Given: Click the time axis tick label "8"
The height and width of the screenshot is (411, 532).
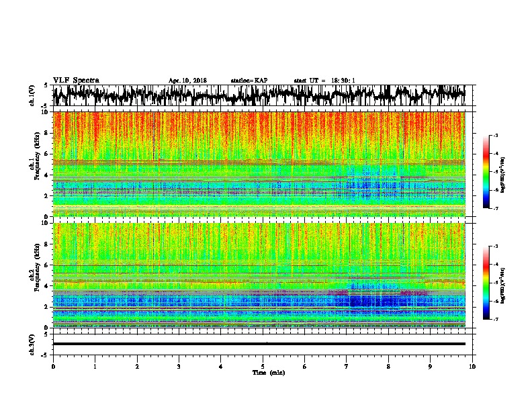Looking at the screenshot, I should (388, 367).
